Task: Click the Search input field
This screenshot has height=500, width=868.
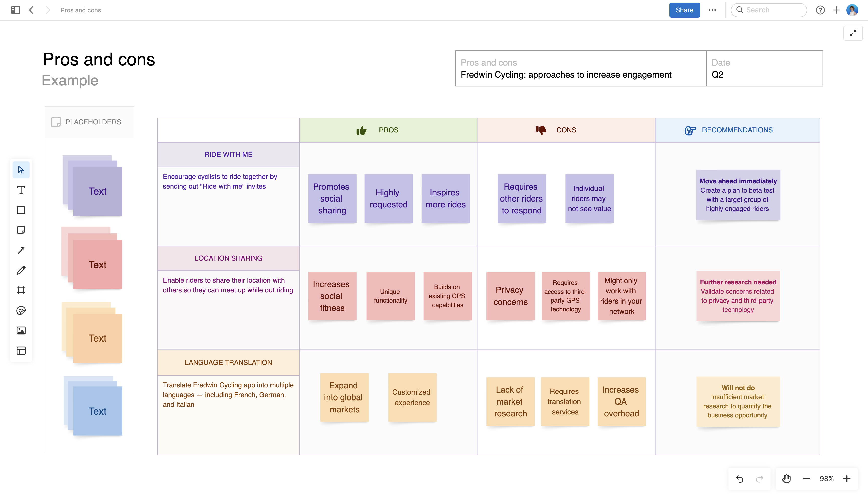Action: (x=772, y=10)
